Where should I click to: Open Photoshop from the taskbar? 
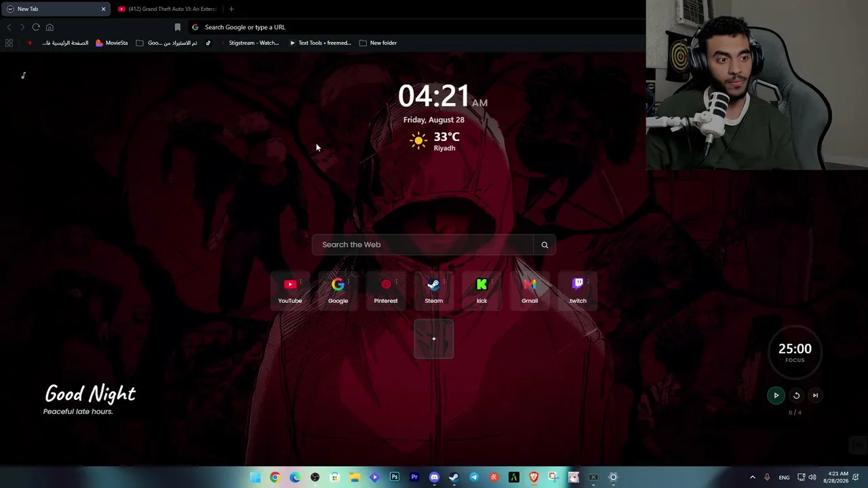[x=395, y=477]
